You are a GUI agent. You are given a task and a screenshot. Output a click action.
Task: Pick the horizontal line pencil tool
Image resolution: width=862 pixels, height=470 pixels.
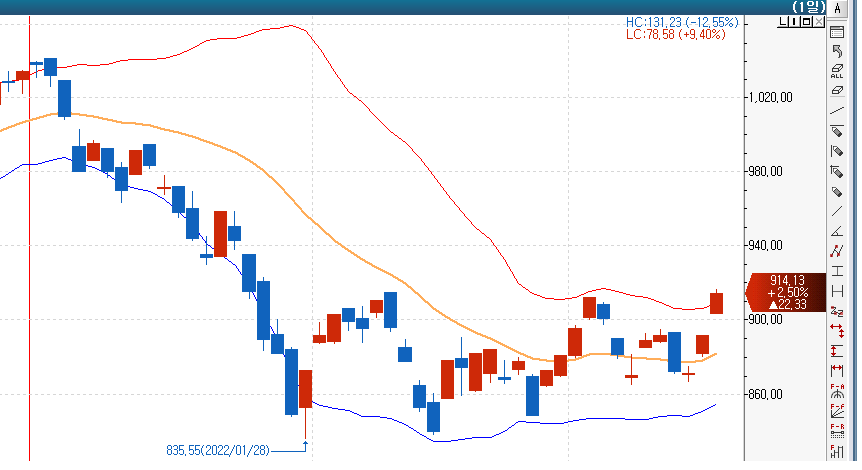837,131
